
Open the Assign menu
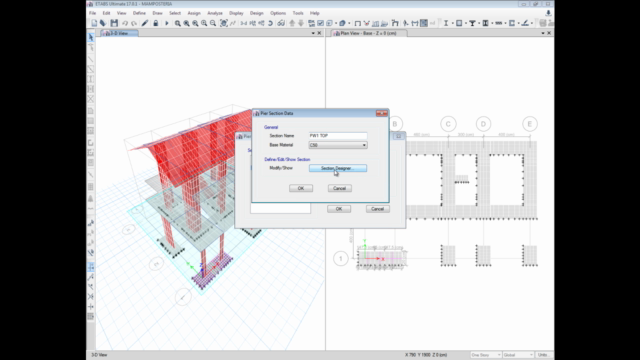click(194, 13)
